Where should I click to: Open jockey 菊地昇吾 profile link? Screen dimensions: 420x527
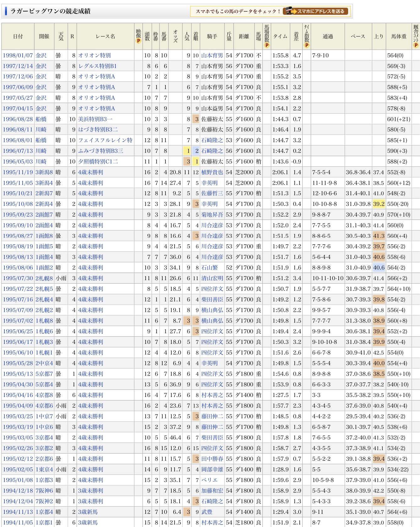(x=212, y=215)
